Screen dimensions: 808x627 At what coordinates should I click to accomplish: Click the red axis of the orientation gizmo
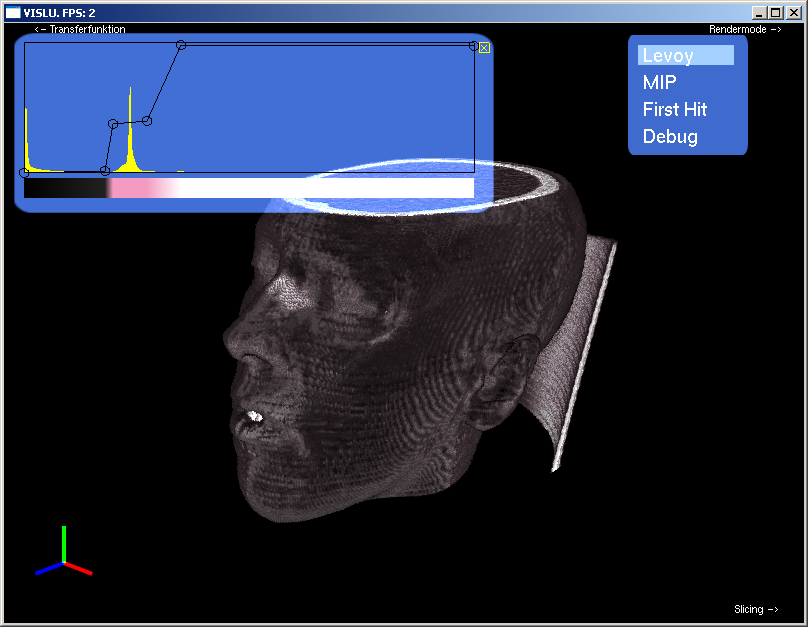(x=79, y=569)
